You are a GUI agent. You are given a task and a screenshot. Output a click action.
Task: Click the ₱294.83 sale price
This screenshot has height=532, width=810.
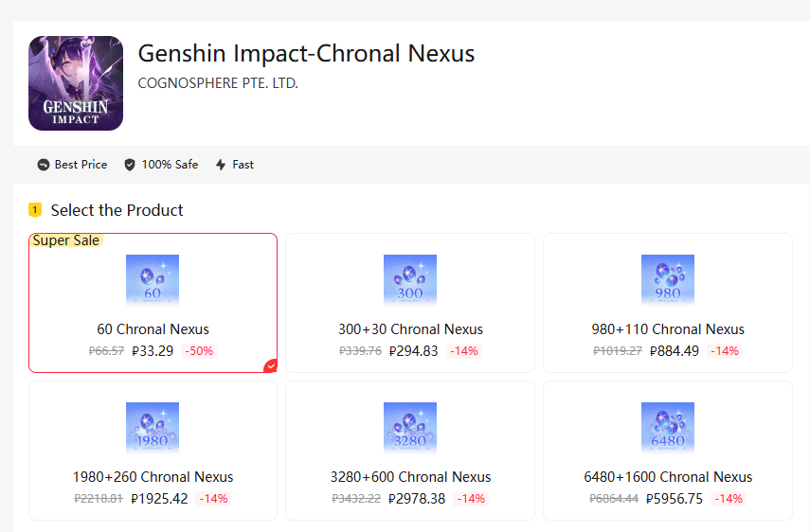click(413, 351)
